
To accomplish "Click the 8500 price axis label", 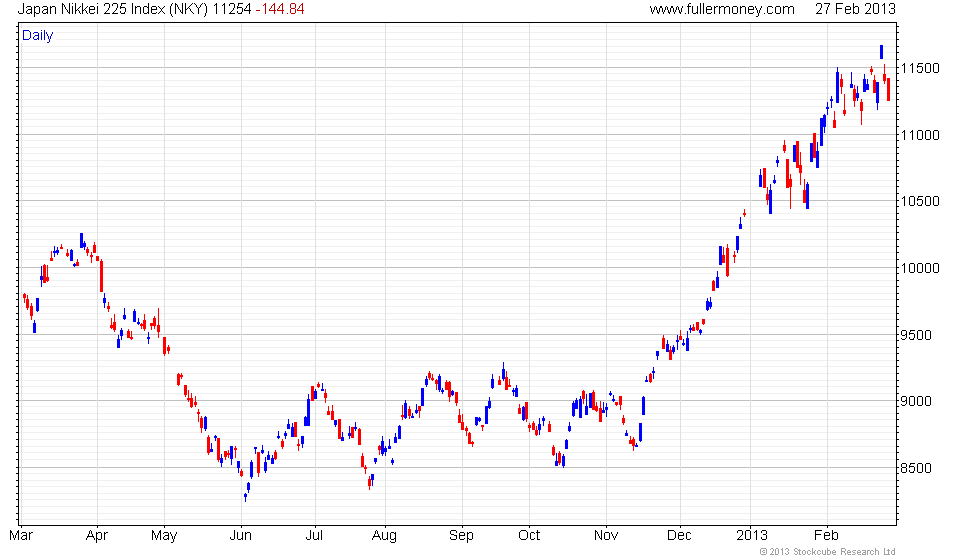I will [916, 468].
